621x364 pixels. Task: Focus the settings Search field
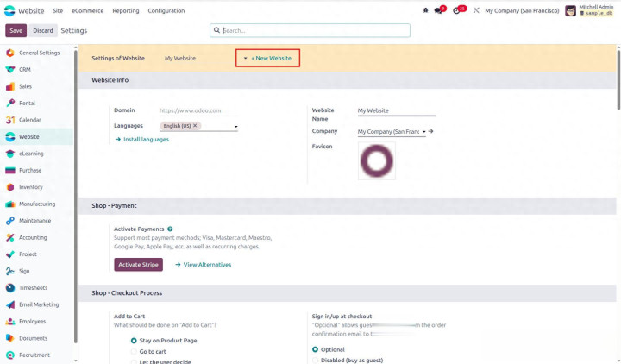[x=310, y=30]
